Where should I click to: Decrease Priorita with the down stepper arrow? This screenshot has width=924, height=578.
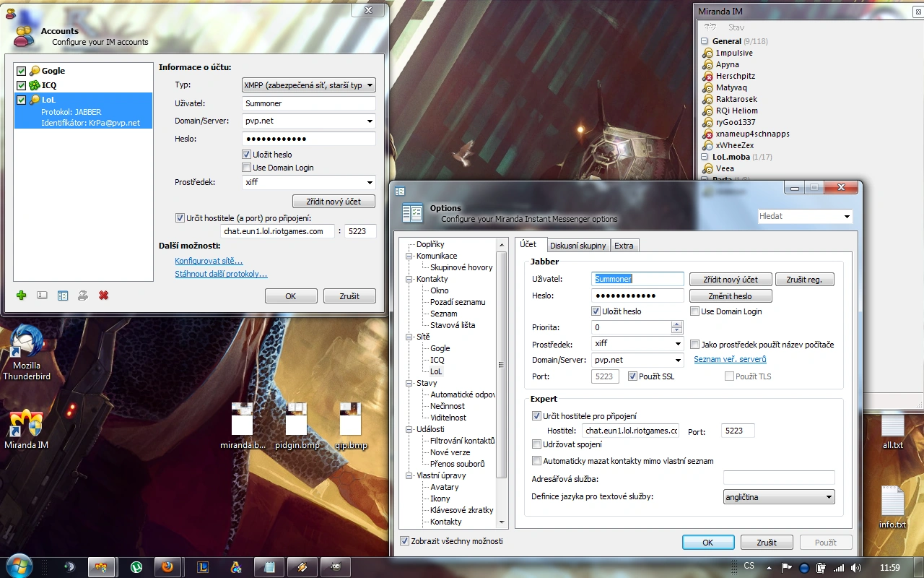point(676,331)
